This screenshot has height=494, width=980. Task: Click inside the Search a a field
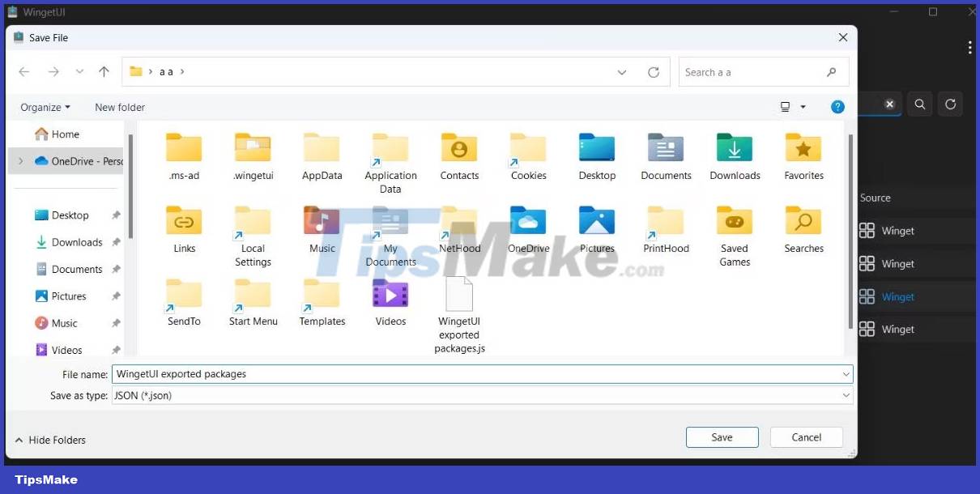(753, 72)
